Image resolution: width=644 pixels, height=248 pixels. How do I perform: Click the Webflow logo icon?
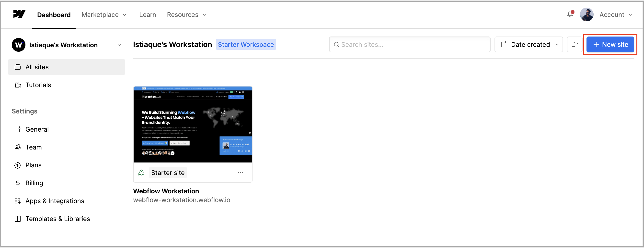coord(19,14)
